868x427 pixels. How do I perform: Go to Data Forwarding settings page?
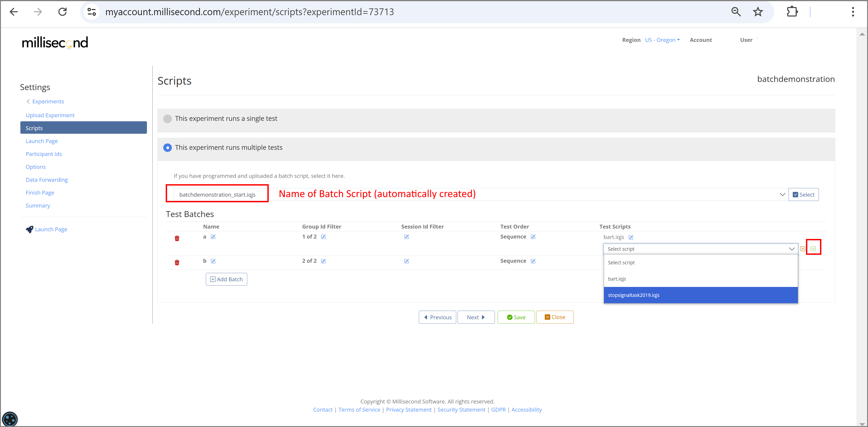(x=46, y=180)
